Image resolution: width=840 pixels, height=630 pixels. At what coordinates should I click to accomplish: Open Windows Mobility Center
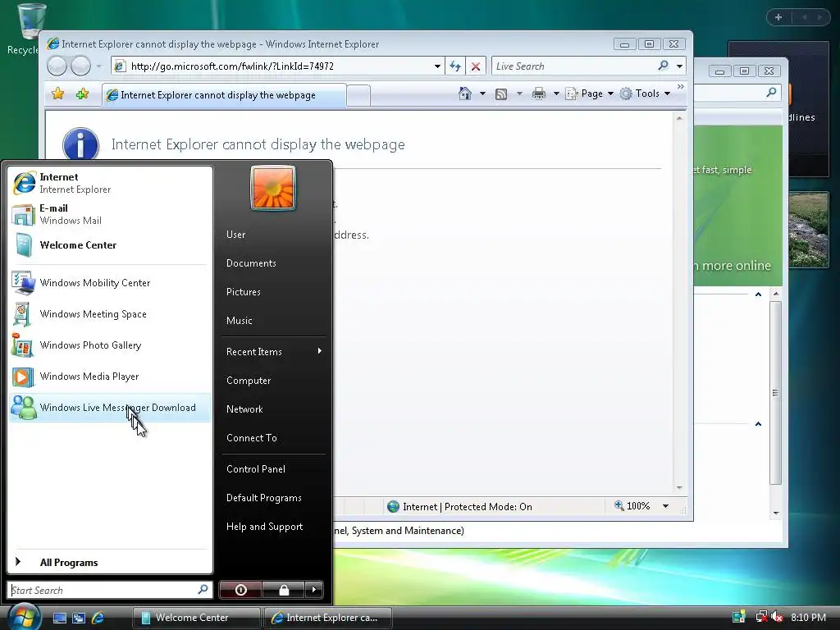pyautogui.click(x=110, y=283)
